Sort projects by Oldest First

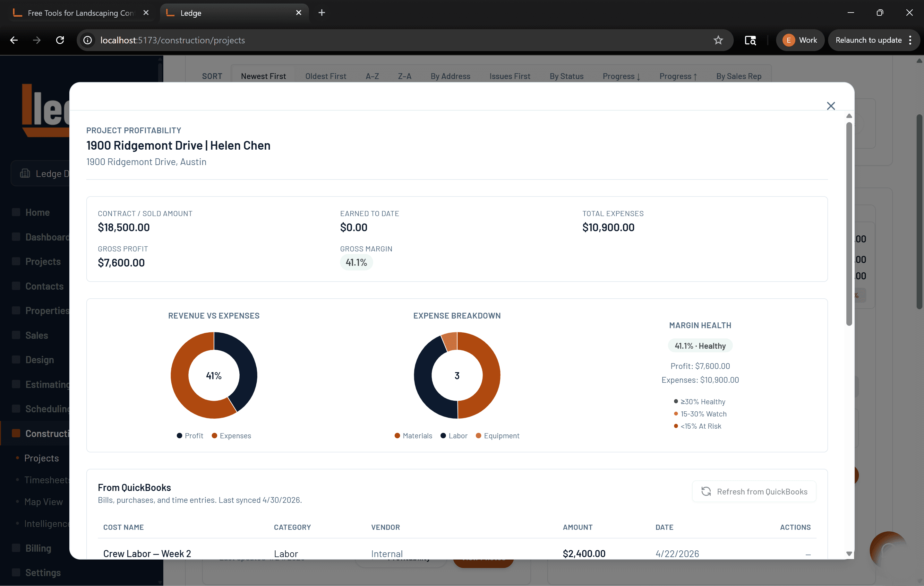pyautogui.click(x=325, y=76)
